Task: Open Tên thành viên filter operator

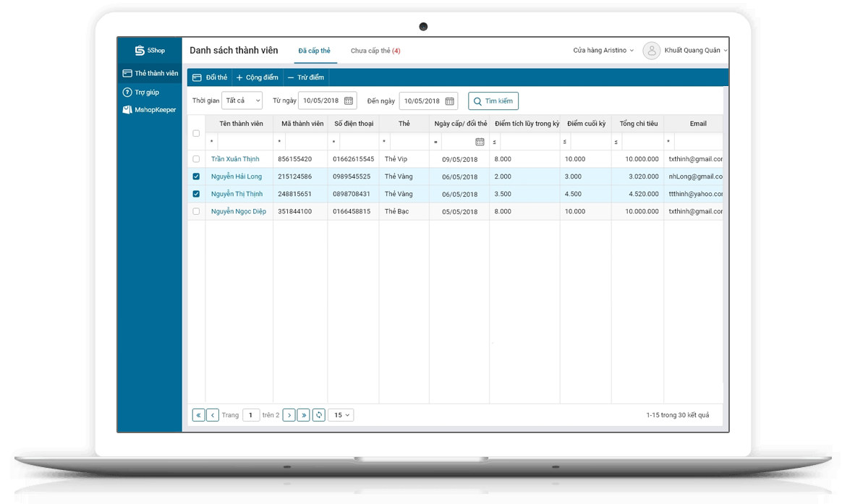Action: click(x=211, y=142)
